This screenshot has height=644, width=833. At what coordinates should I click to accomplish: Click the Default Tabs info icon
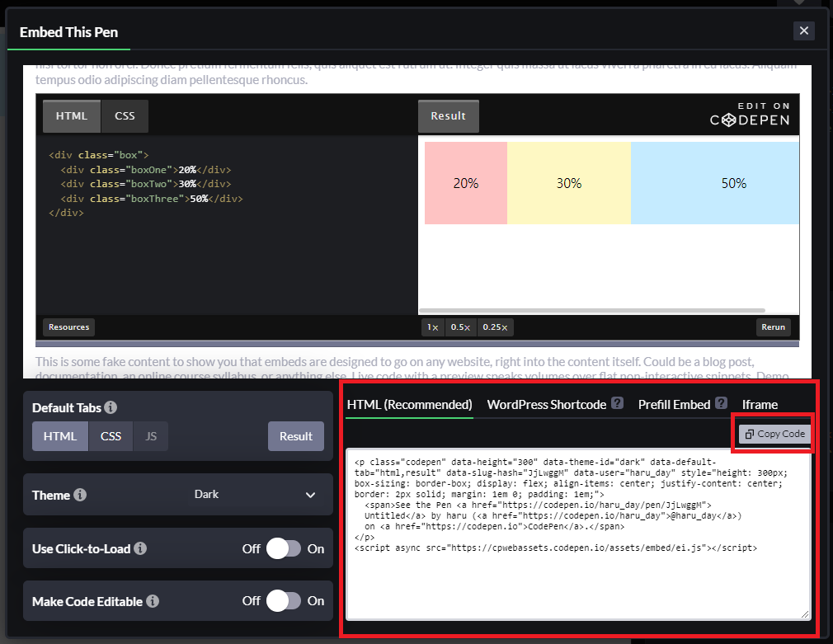click(x=111, y=407)
